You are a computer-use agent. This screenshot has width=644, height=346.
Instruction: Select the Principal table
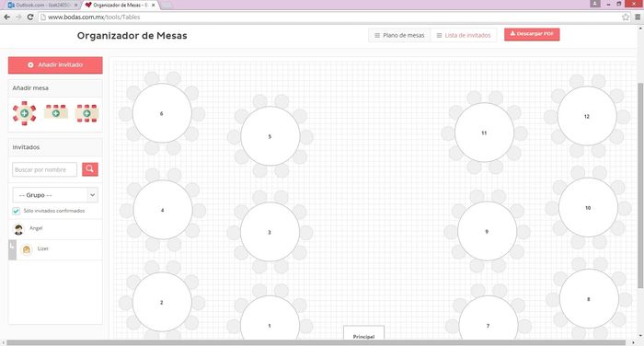[x=364, y=333]
